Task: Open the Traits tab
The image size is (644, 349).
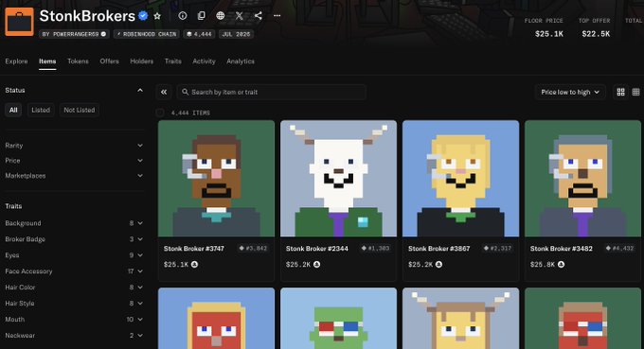Action: click(x=173, y=61)
